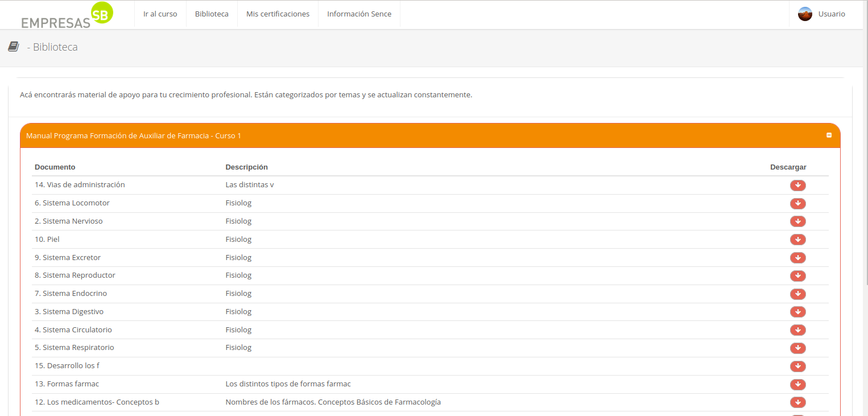Select the '10. Piel' row text
868x416 pixels.
click(x=47, y=240)
